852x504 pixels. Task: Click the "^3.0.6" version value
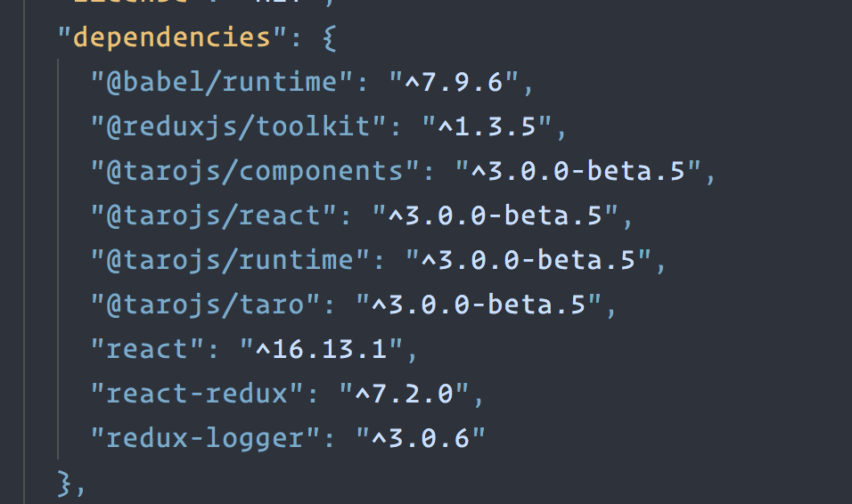pyautogui.click(x=421, y=439)
